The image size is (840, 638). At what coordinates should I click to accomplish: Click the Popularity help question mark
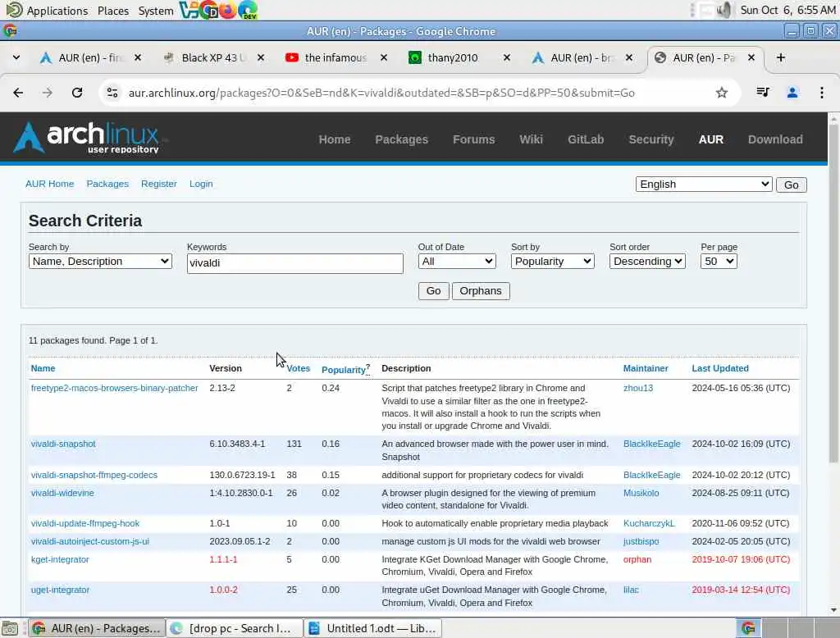coord(368,367)
